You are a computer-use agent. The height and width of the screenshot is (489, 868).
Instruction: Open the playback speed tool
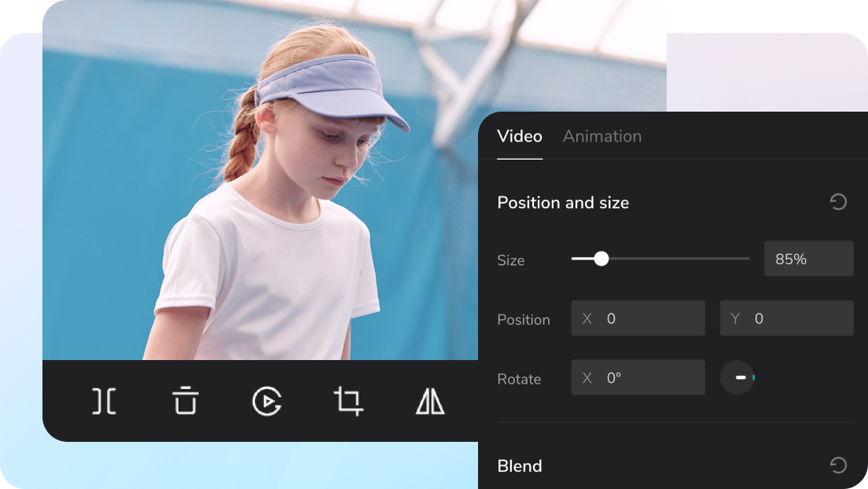click(x=267, y=401)
